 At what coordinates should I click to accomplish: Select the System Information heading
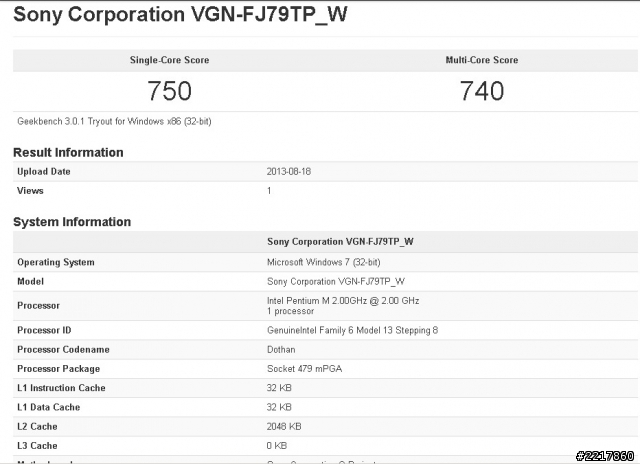click(72, 222)
